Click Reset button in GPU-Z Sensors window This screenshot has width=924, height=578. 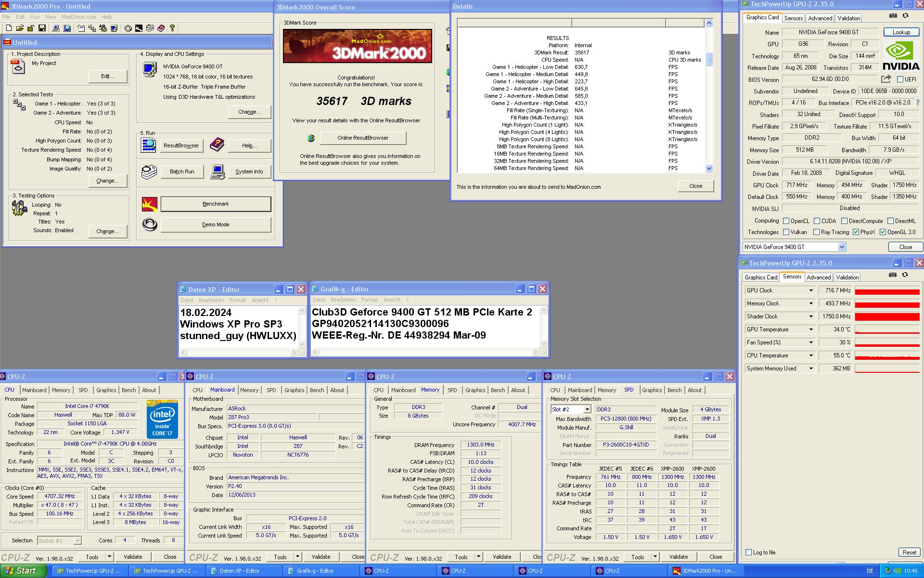click(909, 552)
